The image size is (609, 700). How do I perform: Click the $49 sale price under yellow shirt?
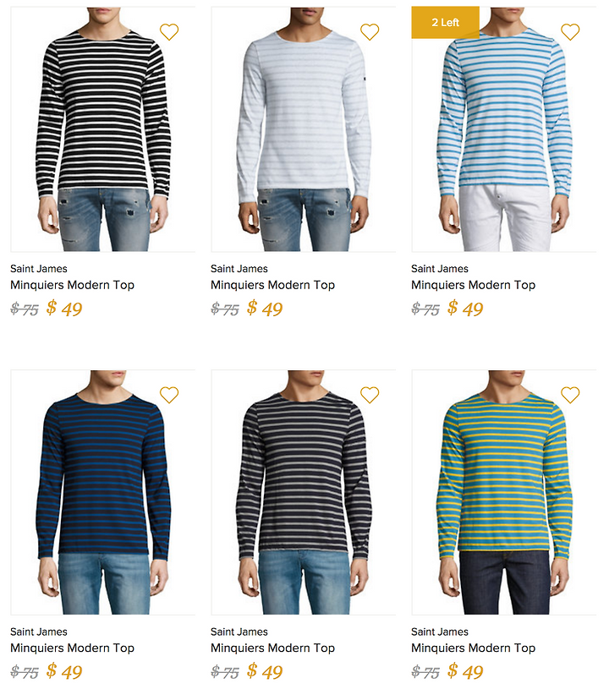(465, 671)
